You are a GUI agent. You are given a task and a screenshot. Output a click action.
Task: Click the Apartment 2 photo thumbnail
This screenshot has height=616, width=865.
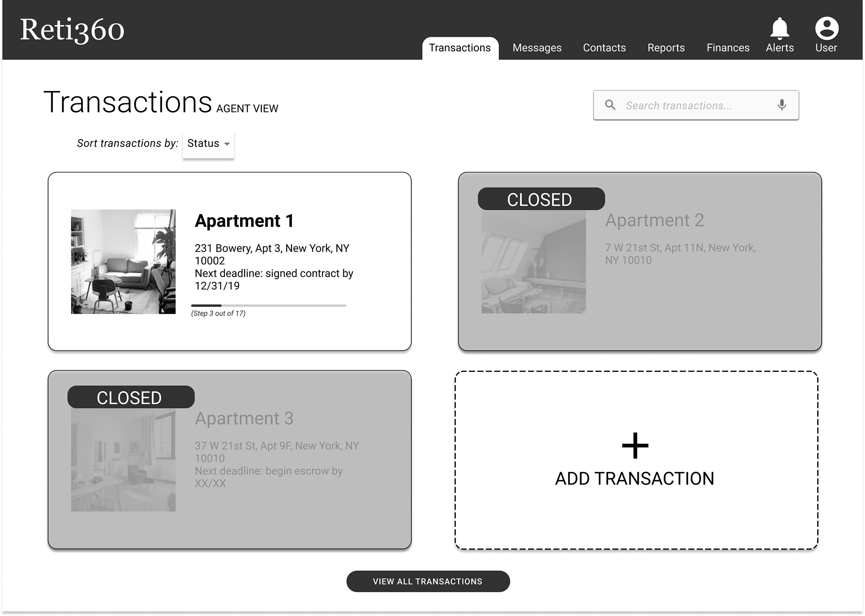[x=534, y=262]
